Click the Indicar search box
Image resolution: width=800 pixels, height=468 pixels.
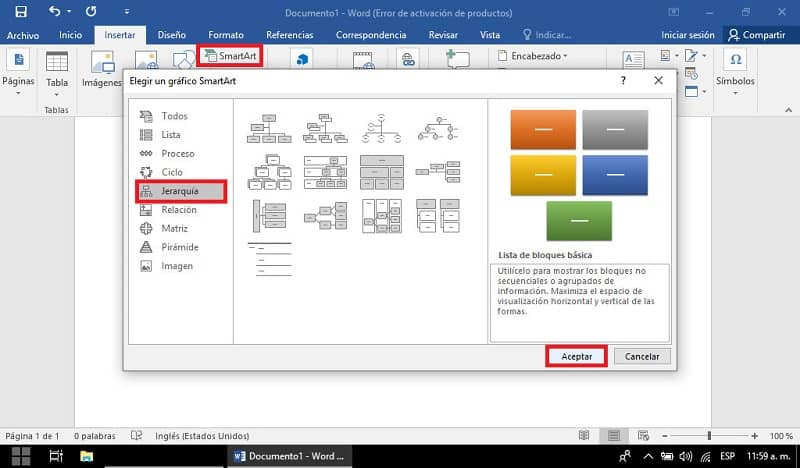click(x=547, y=35)
